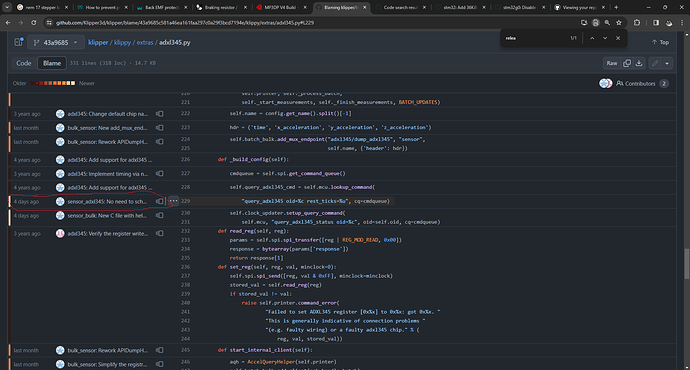Switch to Code view
Viewport: 690px width, 370px height.
point(24,63)
